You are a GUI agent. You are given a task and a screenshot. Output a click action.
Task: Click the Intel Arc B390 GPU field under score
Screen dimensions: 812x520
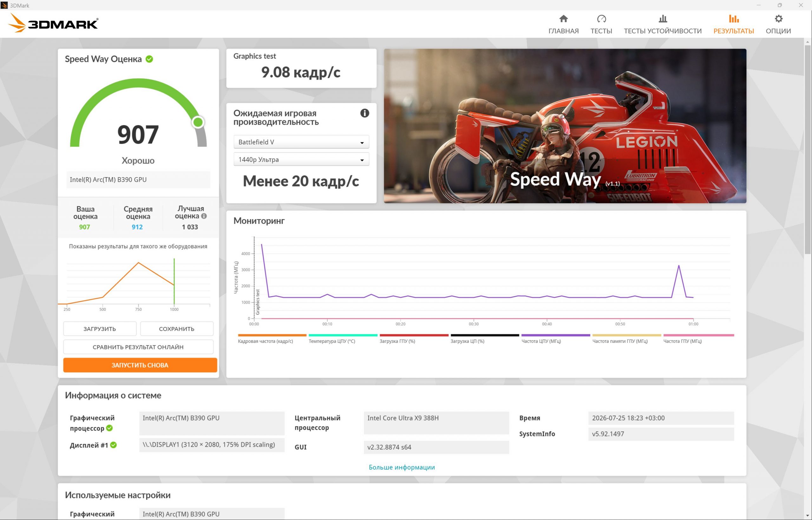(x=138, y=180)
